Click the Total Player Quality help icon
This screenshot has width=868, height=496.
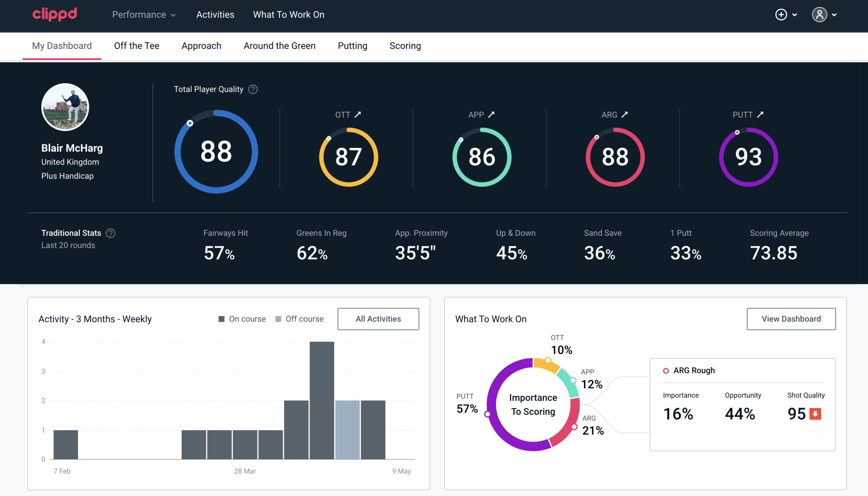[x=251, y=89]
